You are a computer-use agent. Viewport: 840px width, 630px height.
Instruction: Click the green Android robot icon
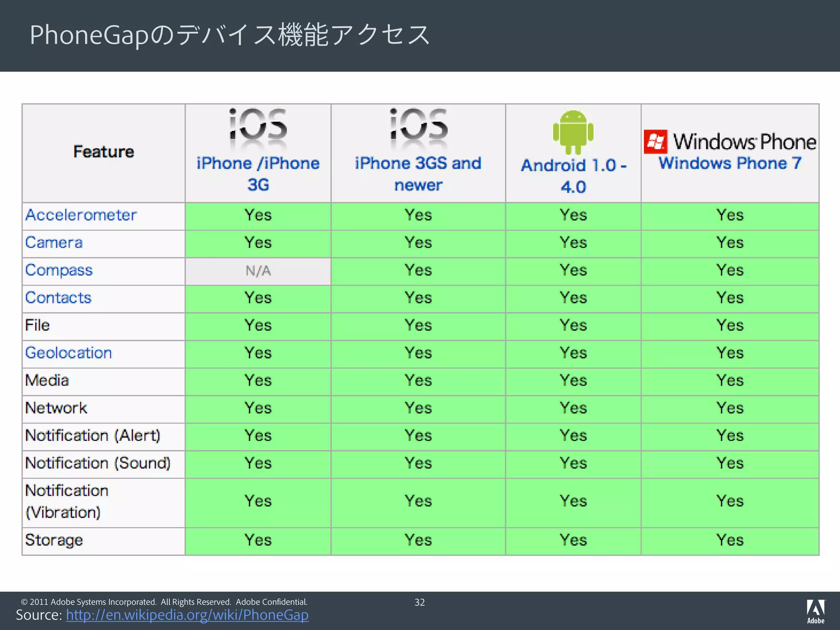[x=573, y=132]
